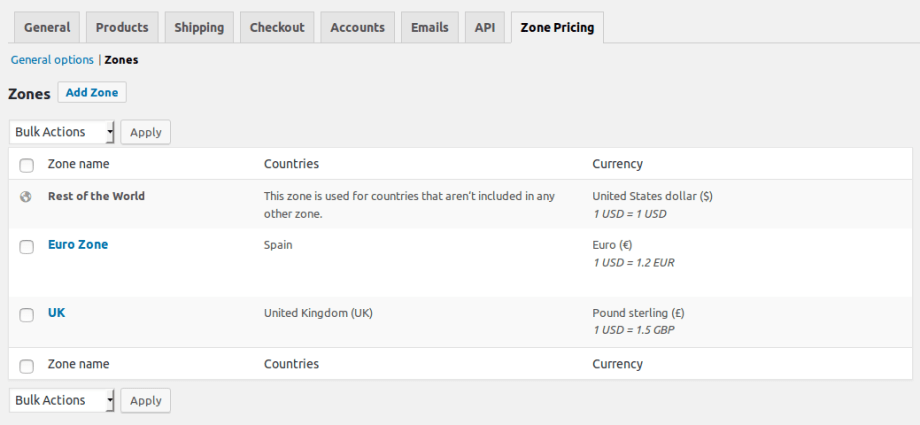Tick the UK row checkbox

tap(26, 315)
